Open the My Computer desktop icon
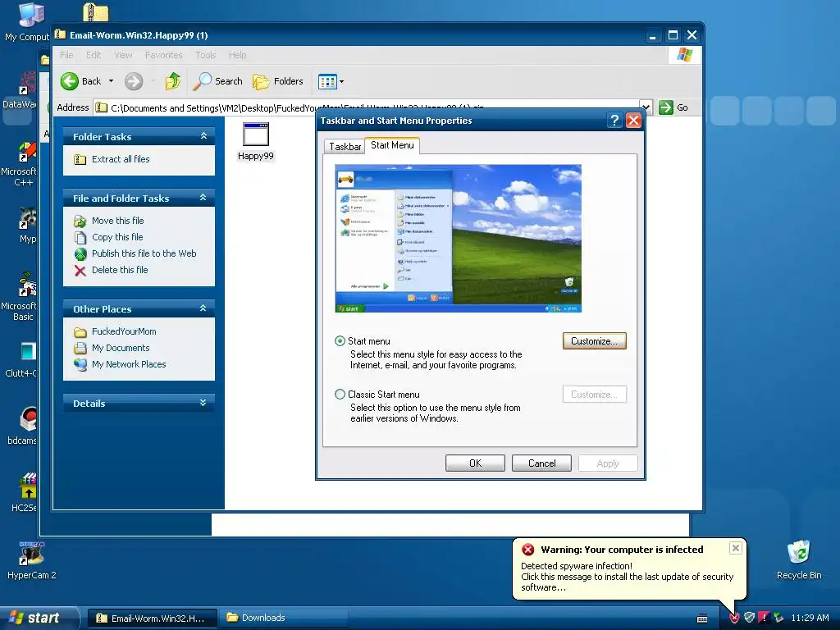 pyautogui.click(x=27, y=21)
